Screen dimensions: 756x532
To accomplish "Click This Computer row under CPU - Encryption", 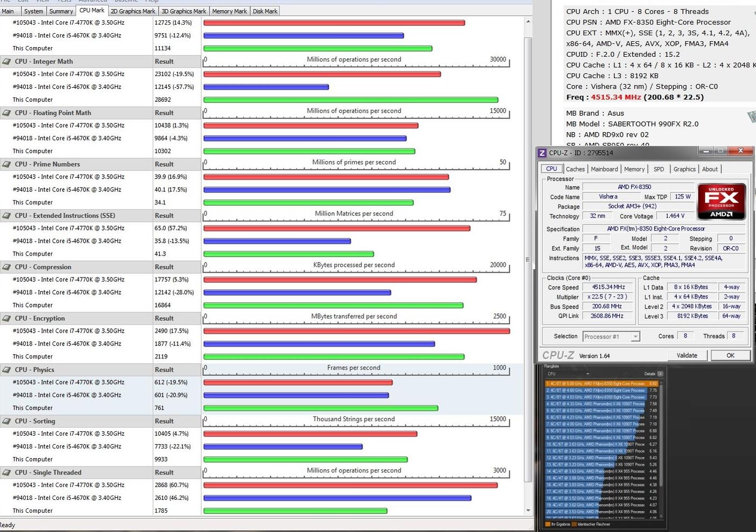I will [x=100, y=357].
